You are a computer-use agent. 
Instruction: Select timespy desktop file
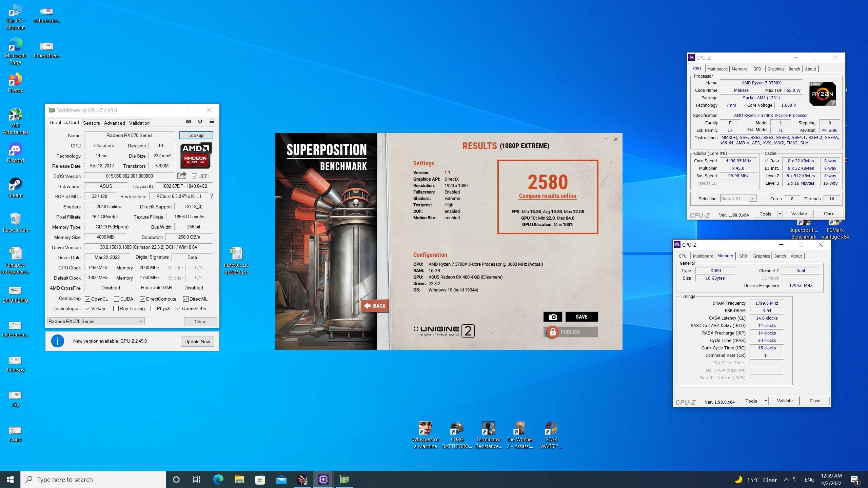(15, 364)
